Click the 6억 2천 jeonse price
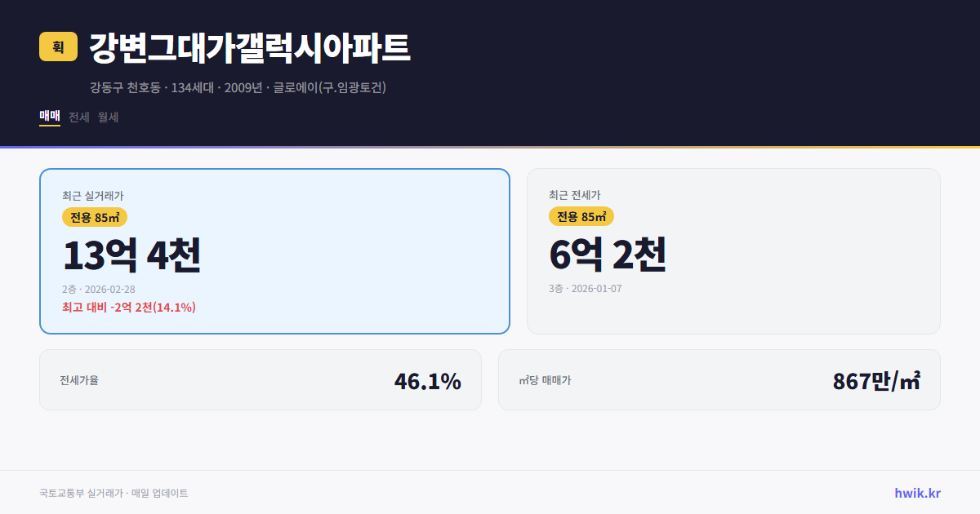Image resolution: width=980 pixels, height=514 pixels. click(x=608, y=255)
